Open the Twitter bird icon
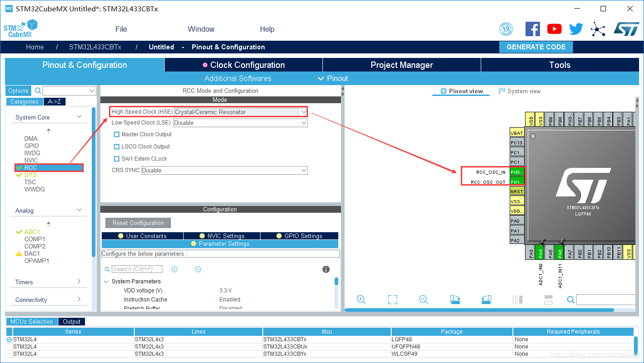This screenshot has height=363, width=644. point(576,29)
